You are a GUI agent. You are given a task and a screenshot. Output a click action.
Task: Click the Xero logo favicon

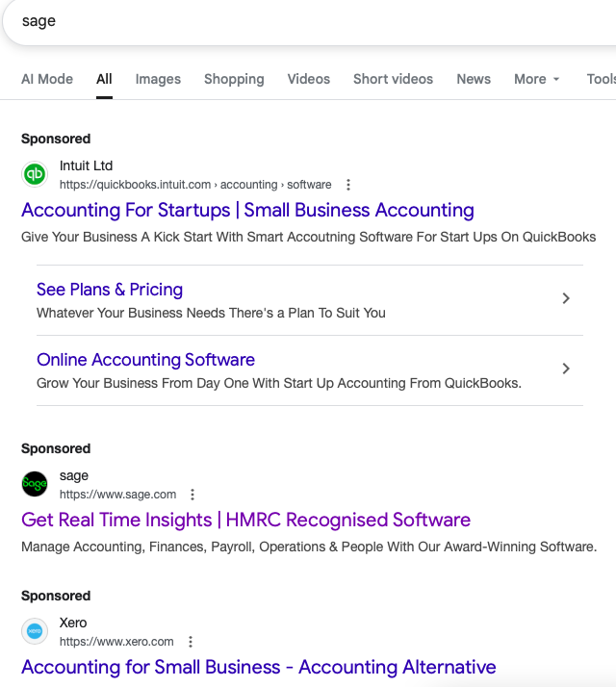(x=35, y=631)
